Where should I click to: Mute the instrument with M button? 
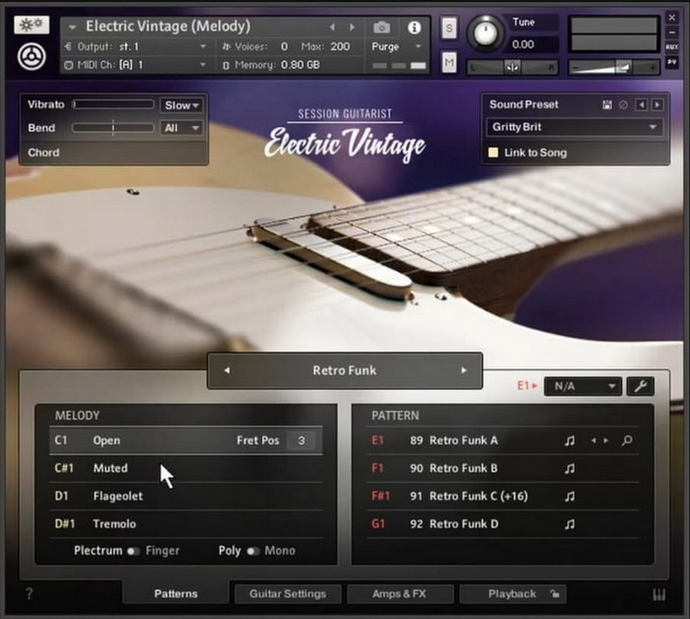(x=449, y=62)
